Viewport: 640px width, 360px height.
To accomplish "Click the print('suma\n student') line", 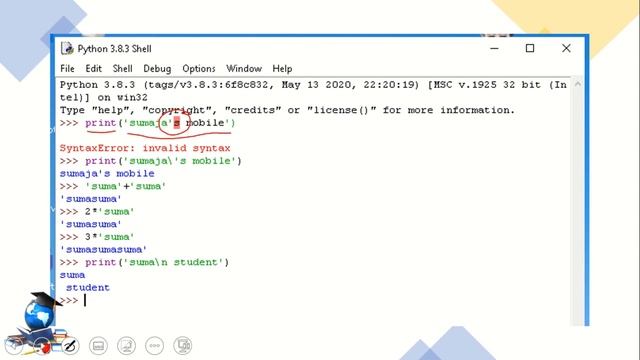I will 144,262.
